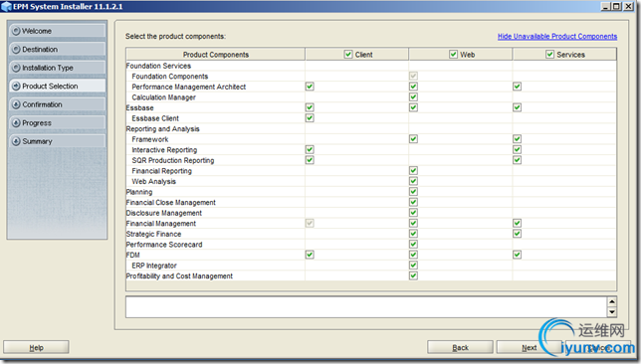This screenshot has width=641, height=364.
Task: Uncheck Services for FDM
Action: click(x=518, y=255)
